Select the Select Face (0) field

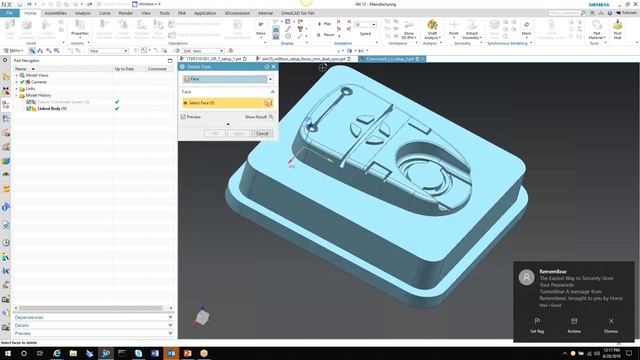pos(227,103)
